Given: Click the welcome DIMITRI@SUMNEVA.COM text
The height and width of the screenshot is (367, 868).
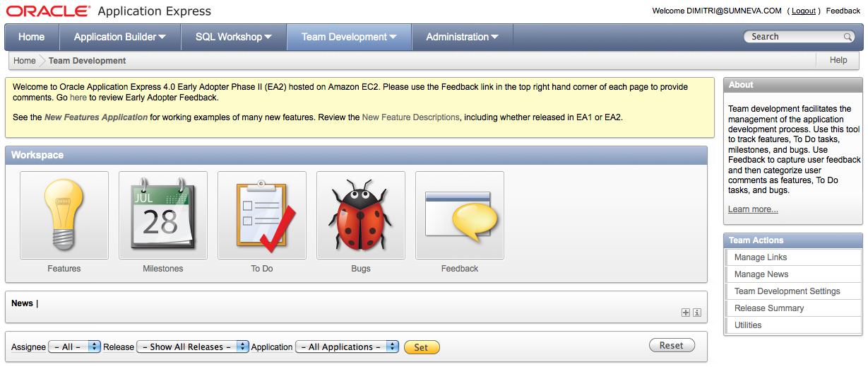Looking at the screenshot, I should pyautogui.click(x=717, y=11).
